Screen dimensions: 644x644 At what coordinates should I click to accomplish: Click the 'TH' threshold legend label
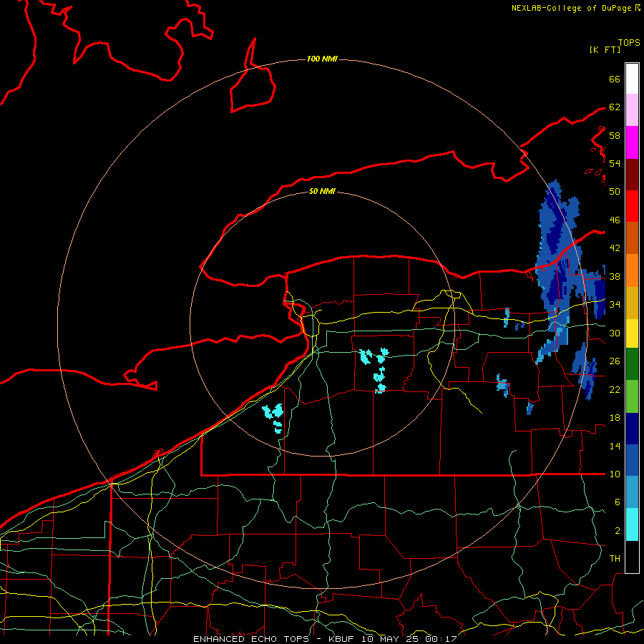[x=615, y=559]
